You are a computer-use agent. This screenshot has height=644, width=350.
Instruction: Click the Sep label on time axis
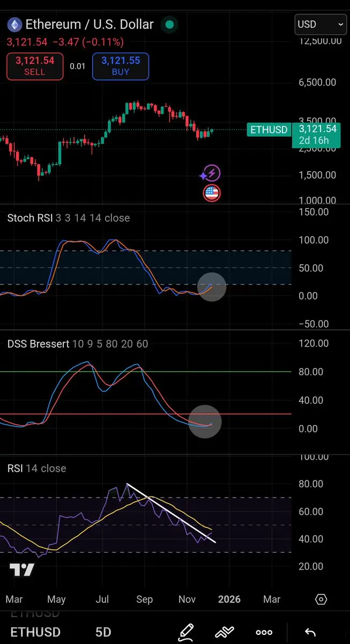tap(145, 599)
